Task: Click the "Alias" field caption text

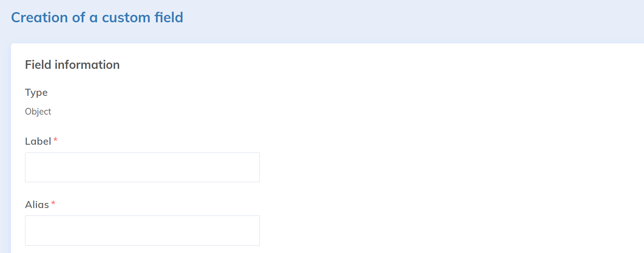Action: coord(37,205)
